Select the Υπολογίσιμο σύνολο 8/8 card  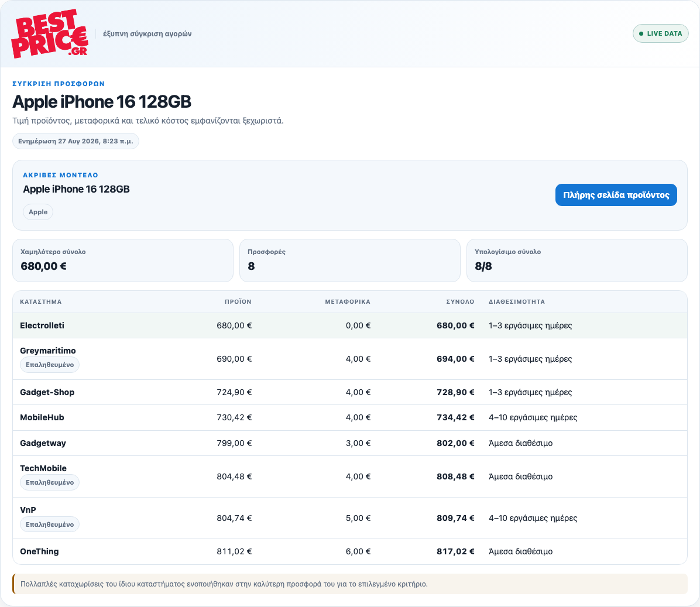577,260
